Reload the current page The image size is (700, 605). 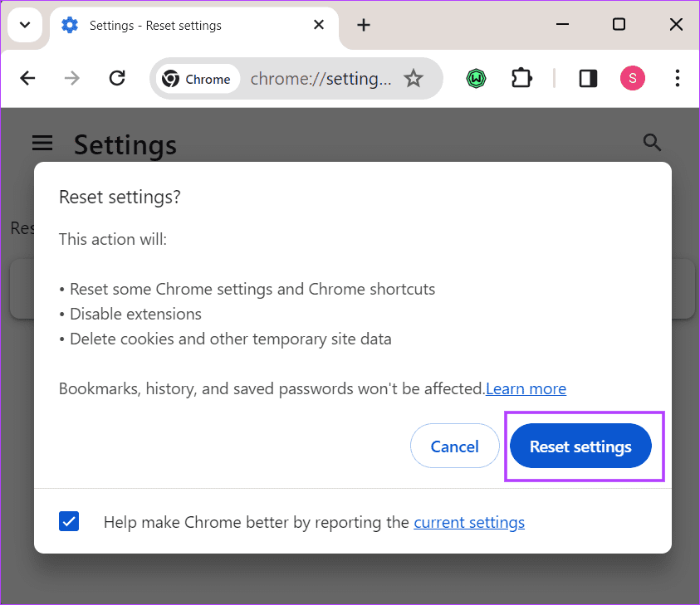(117, 77)
